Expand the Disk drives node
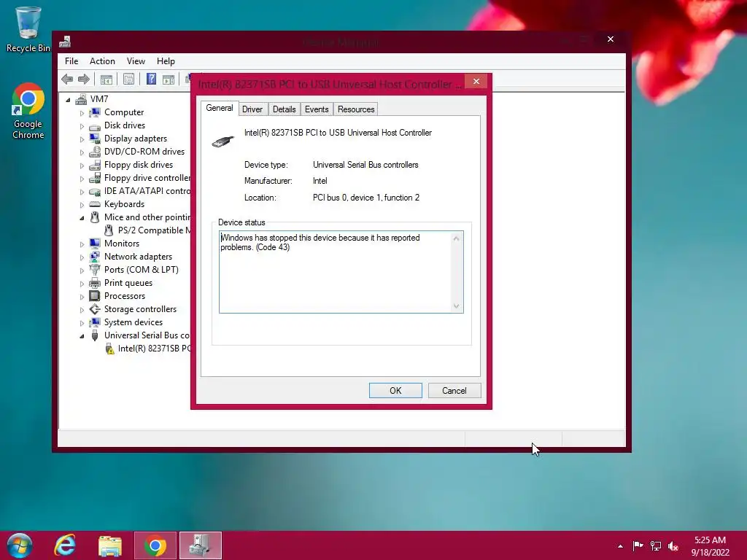 (x=82, y=126)
